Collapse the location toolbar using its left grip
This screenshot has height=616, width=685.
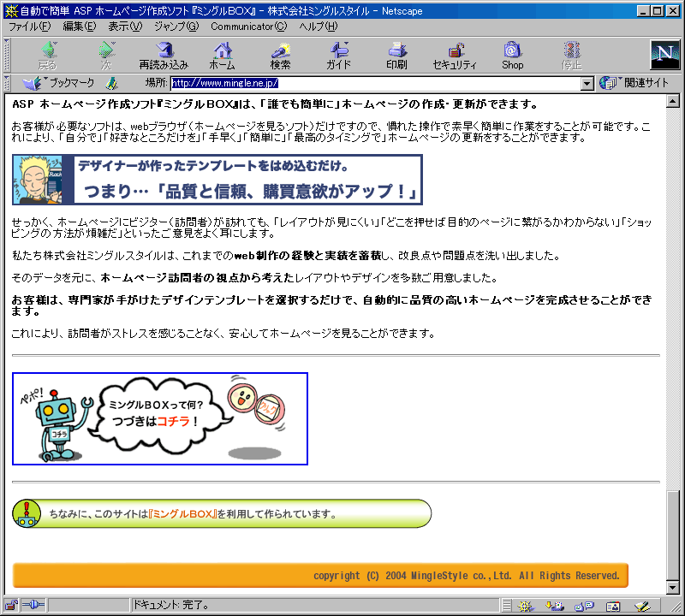7,83
